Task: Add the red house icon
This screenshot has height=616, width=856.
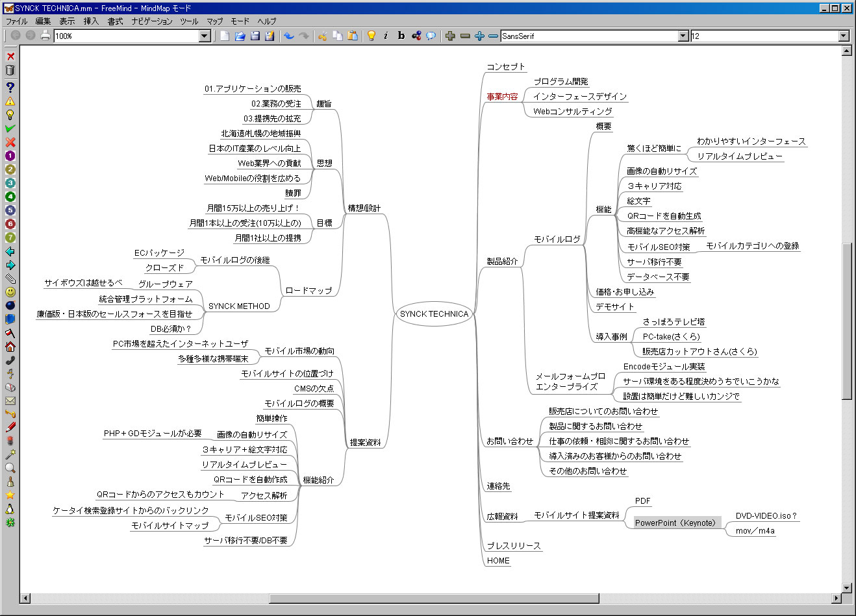Action: (x=10, y=347)
